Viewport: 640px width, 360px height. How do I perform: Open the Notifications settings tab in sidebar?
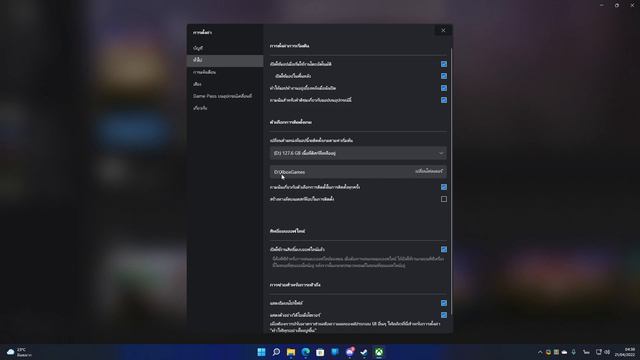point(225,72)
